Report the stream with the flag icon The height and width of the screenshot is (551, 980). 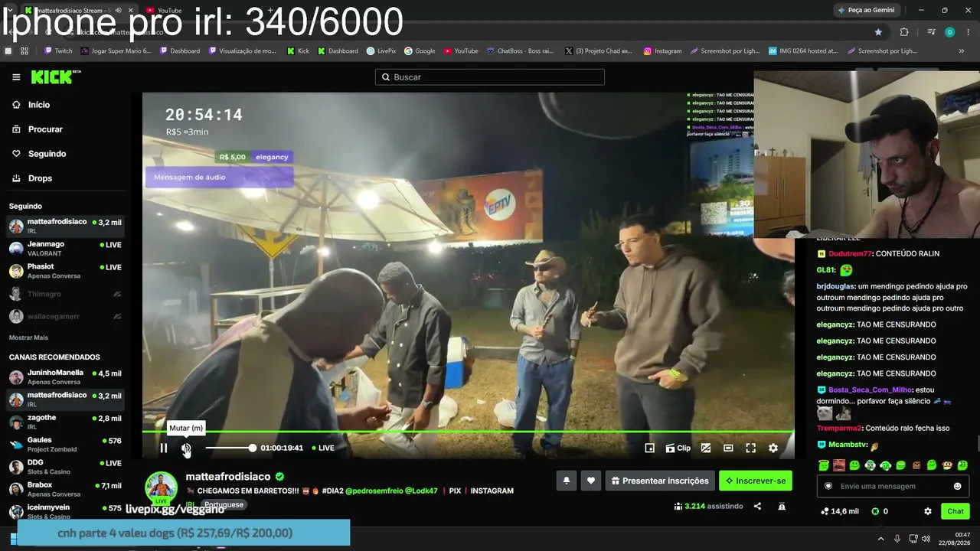point(782,506)
